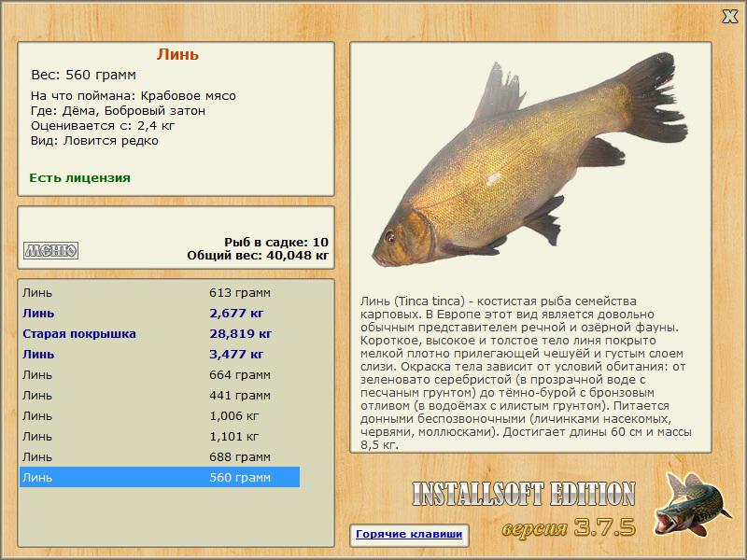
Task: Select the Линь 688 грамм row
Action: point(160,456)
